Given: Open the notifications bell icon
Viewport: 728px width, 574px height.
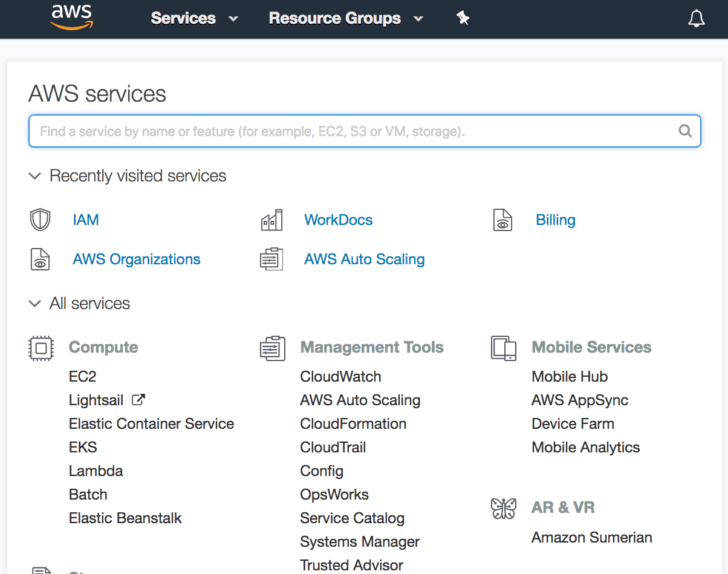Looking at the screenshot, I should [x=697, y=19].
